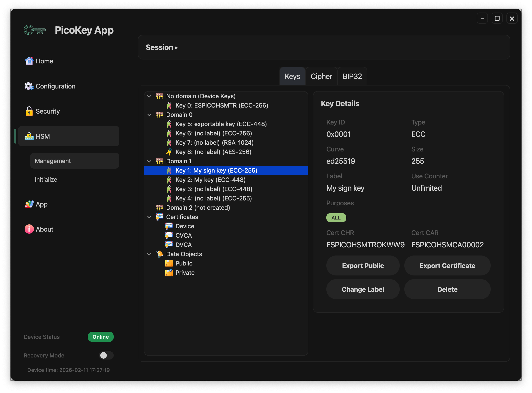Click the Change Label button
This screenshot has width=532, height=393.
[x=363, y=289]
